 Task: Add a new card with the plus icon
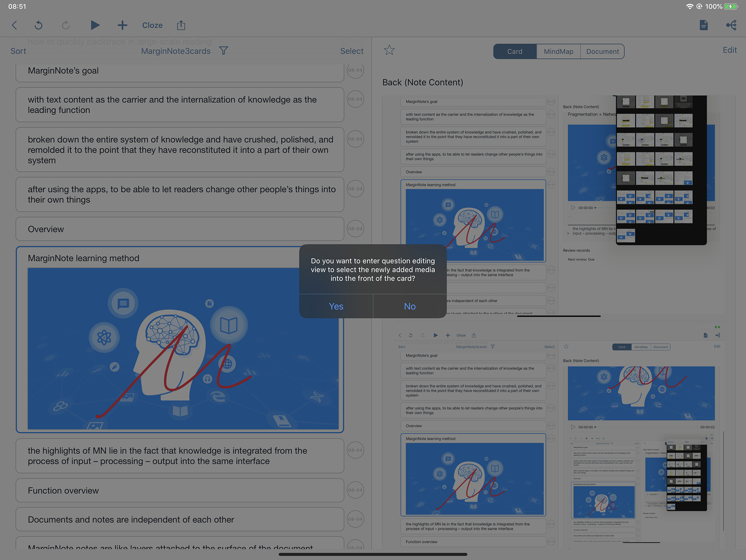[x=122, y=25]
